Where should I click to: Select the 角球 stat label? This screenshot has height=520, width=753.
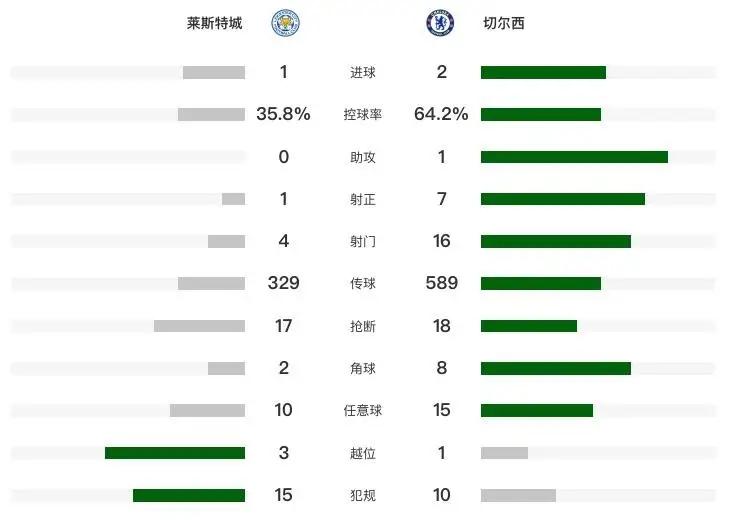click(363, 368)
